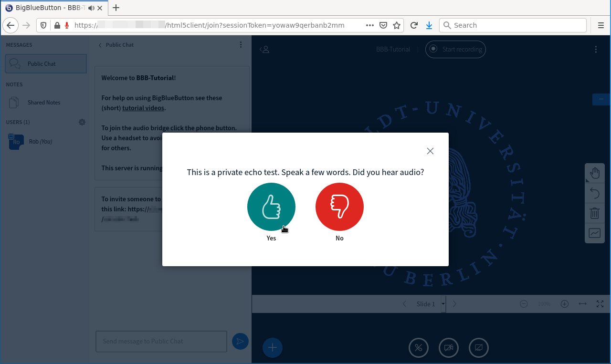Click the address bar URL
Screen dimensions: 611x364
pos(209,25)
